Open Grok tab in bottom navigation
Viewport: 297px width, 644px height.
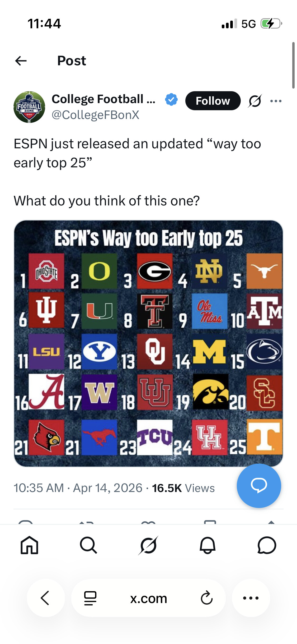pyautogui.click(x=148, y=545)
